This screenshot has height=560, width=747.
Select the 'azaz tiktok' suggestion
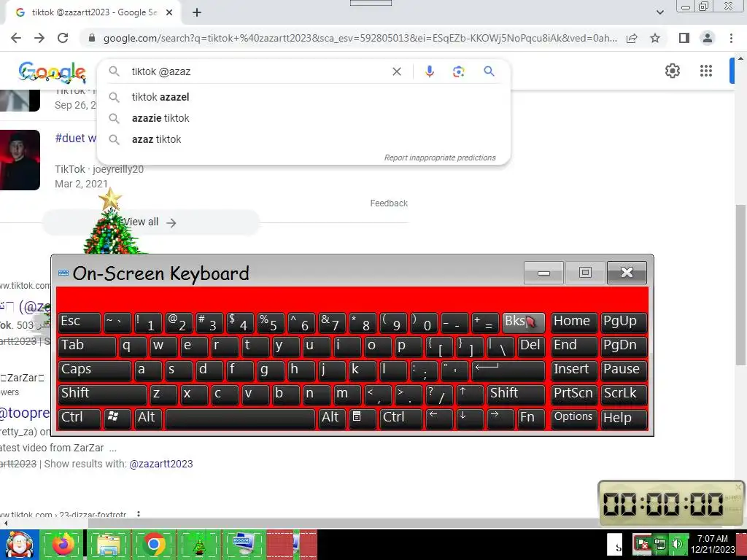pyautogui.click(x=303, y=139)
